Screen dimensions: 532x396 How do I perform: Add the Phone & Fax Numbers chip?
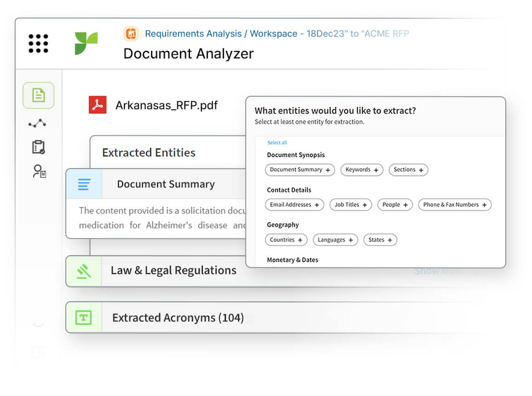(x=454, y=205)
